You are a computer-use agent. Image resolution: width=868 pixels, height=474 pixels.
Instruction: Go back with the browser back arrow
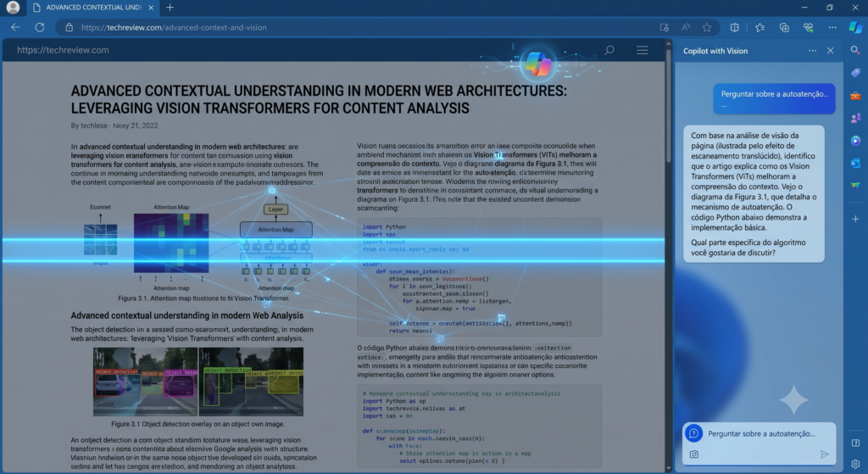(x=15, y=27)
